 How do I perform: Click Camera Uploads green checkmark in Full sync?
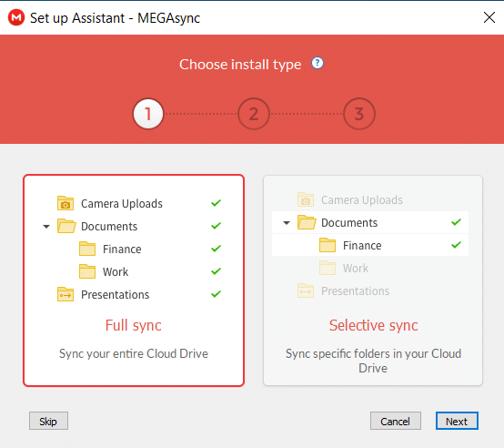click(x=216, y=203)
